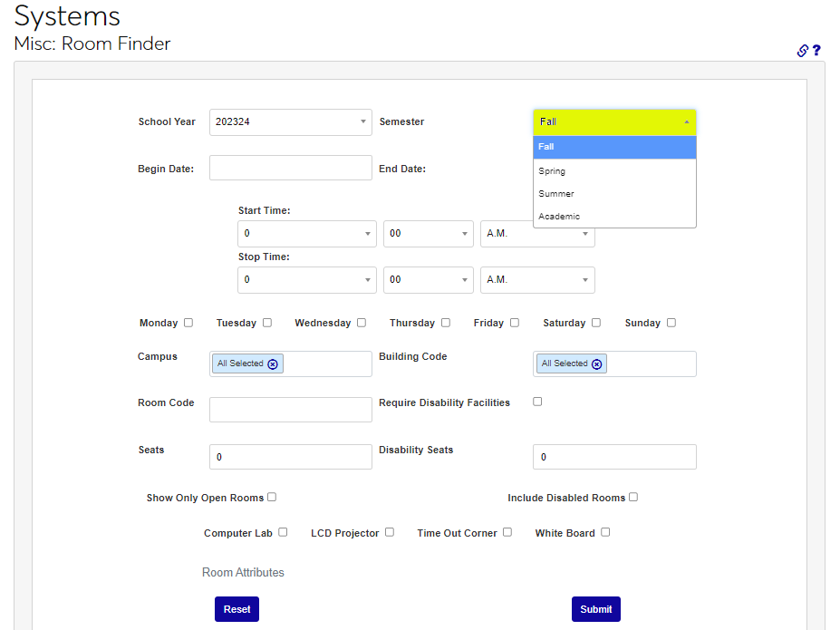
Task: Open the School Year dropdown
Action: [290, 122]
